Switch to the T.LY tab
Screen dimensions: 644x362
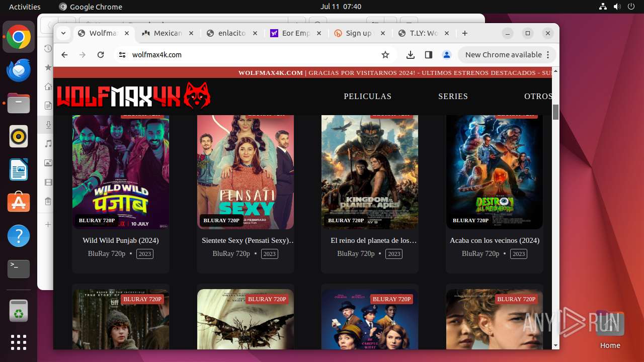pyautogui.click(x=424, y=33)
